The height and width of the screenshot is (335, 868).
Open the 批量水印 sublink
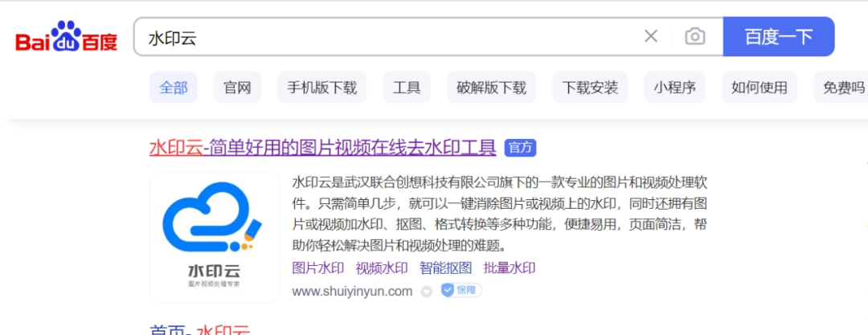click(x=510, y=268)
